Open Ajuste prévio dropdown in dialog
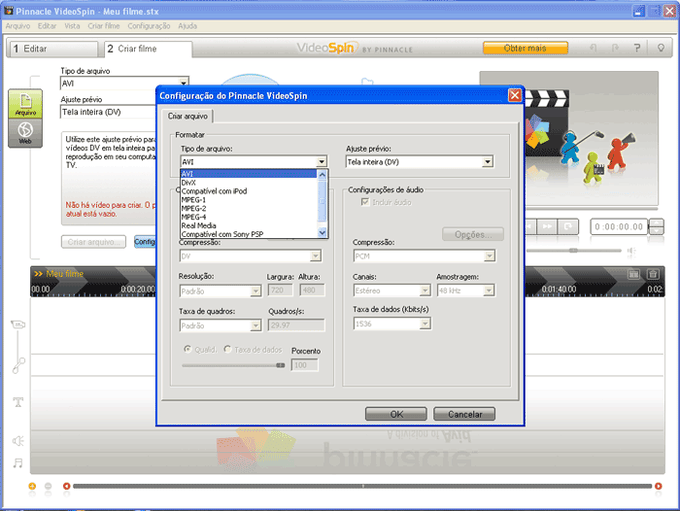The image size is (680, 511). [x=487, y=162]
